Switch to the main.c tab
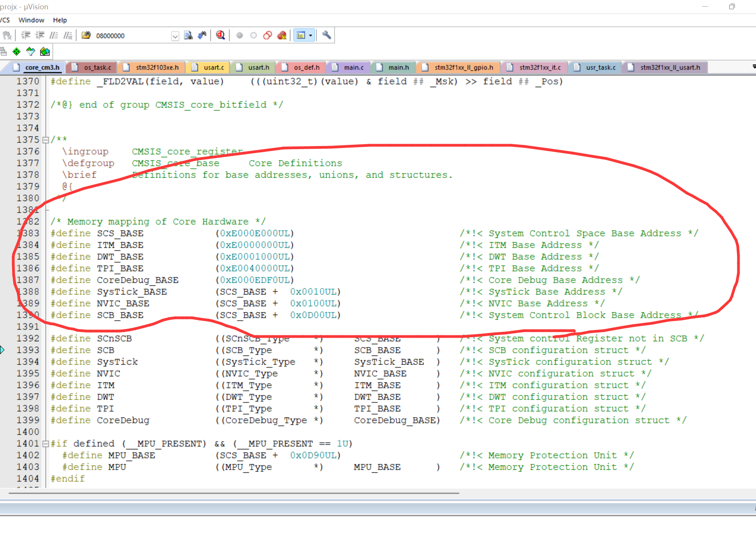This screenshot has width=756, height=548. pyautogui.click(x=349, y=67)
